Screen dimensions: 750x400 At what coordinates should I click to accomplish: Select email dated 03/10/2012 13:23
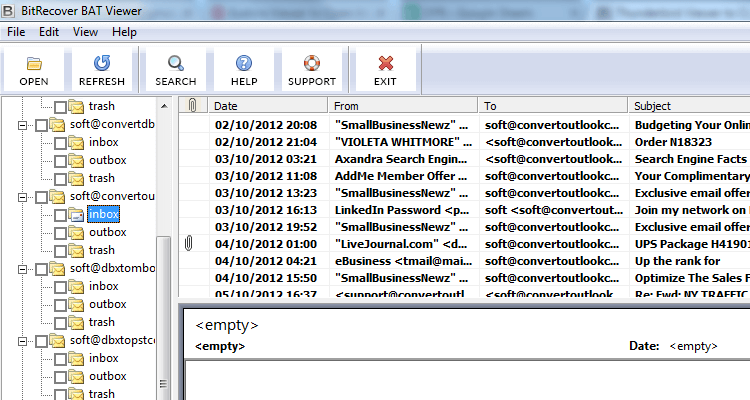coord(464,193)
